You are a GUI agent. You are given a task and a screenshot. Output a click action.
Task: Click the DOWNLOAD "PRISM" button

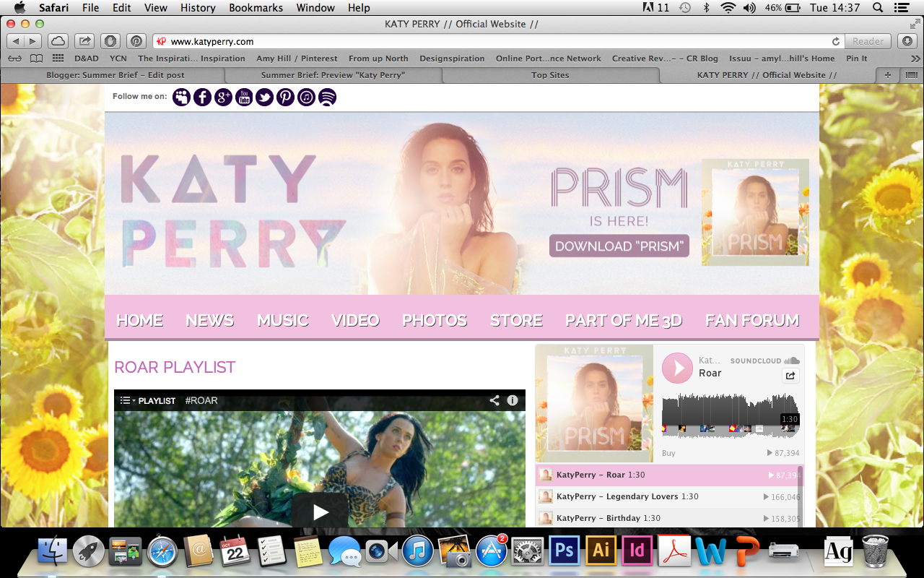(x=619, y=246)
